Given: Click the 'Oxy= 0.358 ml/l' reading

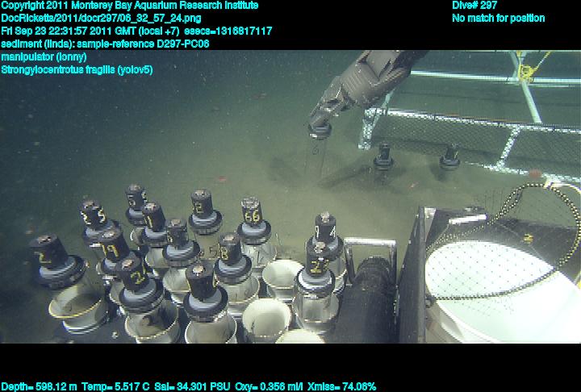Looking at the screenshot, I should (x=269, y=387).
